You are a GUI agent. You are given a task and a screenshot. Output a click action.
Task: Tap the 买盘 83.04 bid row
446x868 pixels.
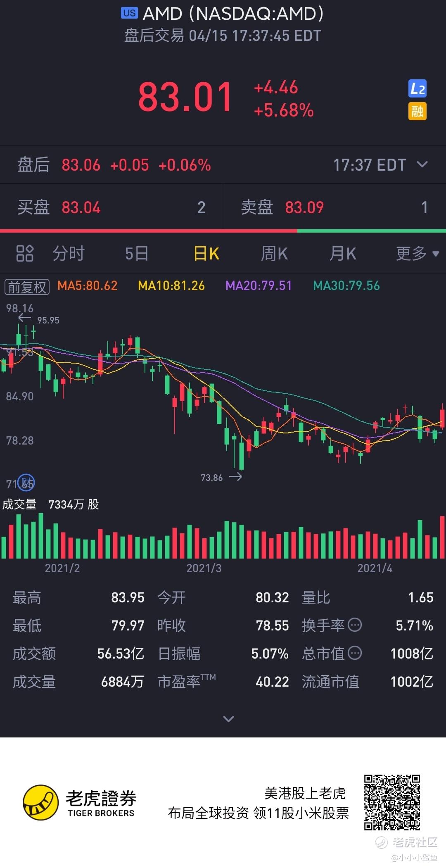111,207
